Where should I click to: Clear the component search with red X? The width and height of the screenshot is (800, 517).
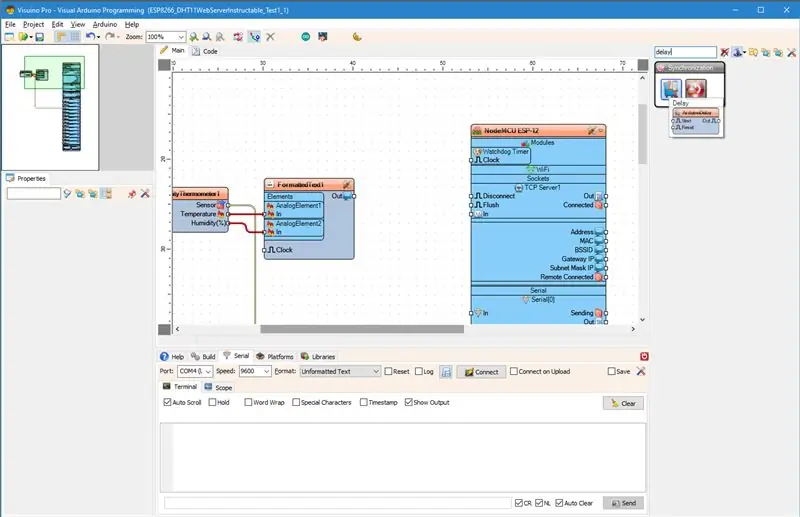724,52
